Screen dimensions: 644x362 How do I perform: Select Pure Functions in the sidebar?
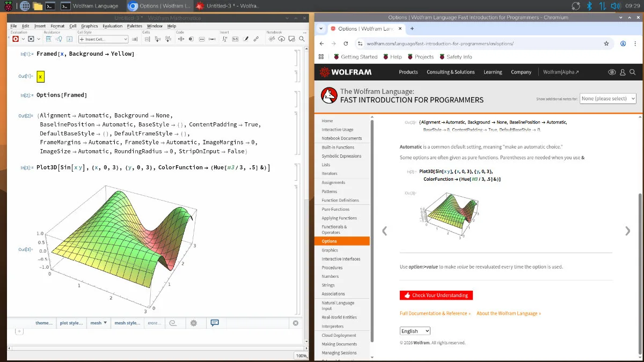click(x=335, y=209)
